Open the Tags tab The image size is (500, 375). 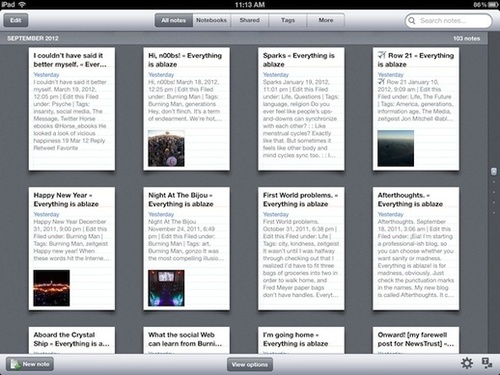click(x=288, y=20)
